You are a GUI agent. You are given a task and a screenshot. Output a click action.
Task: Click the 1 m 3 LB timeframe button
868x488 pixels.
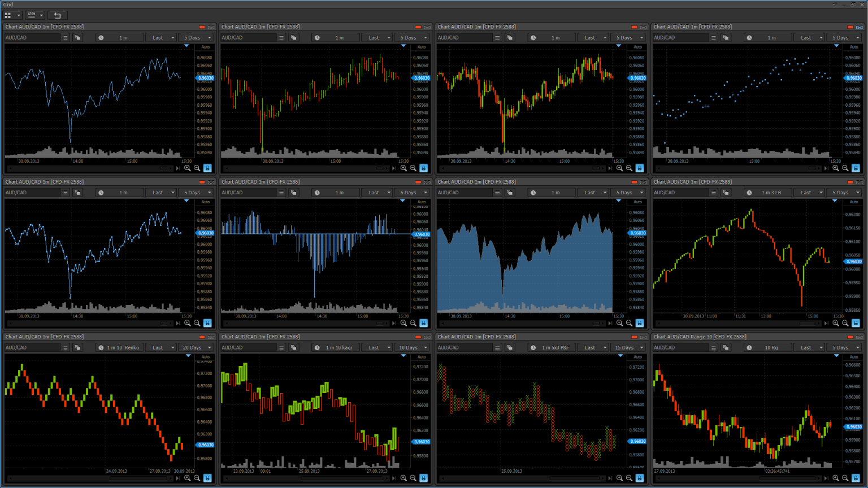pos(771,193)
